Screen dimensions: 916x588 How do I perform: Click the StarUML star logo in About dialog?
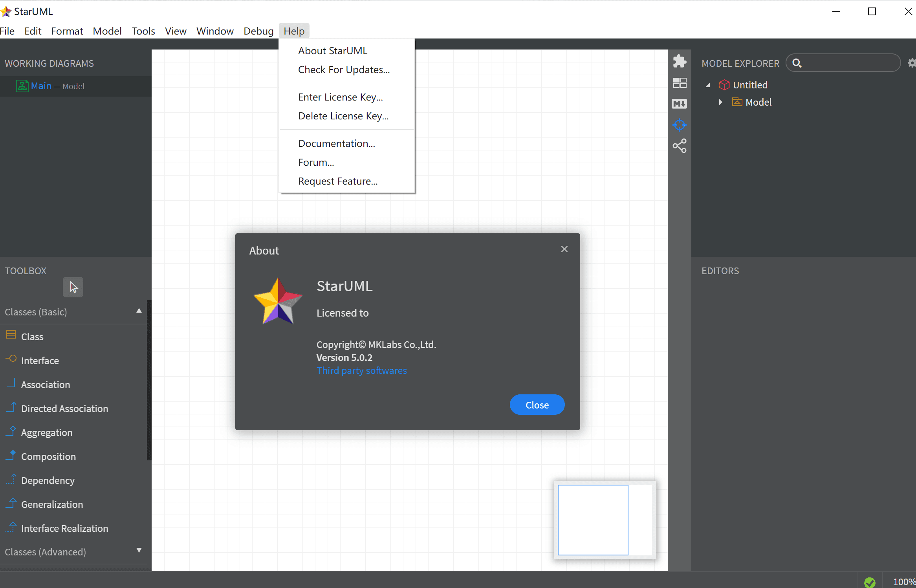[278, 301]
